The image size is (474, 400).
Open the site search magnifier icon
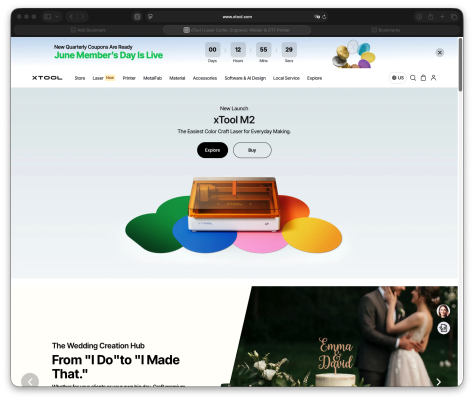pos(413,78)
